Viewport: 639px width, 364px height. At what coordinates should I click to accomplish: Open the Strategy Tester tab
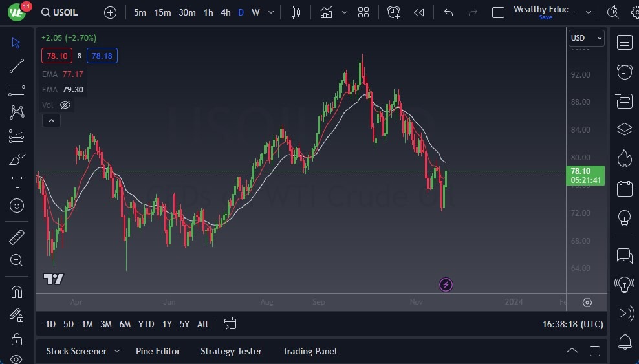231,351
